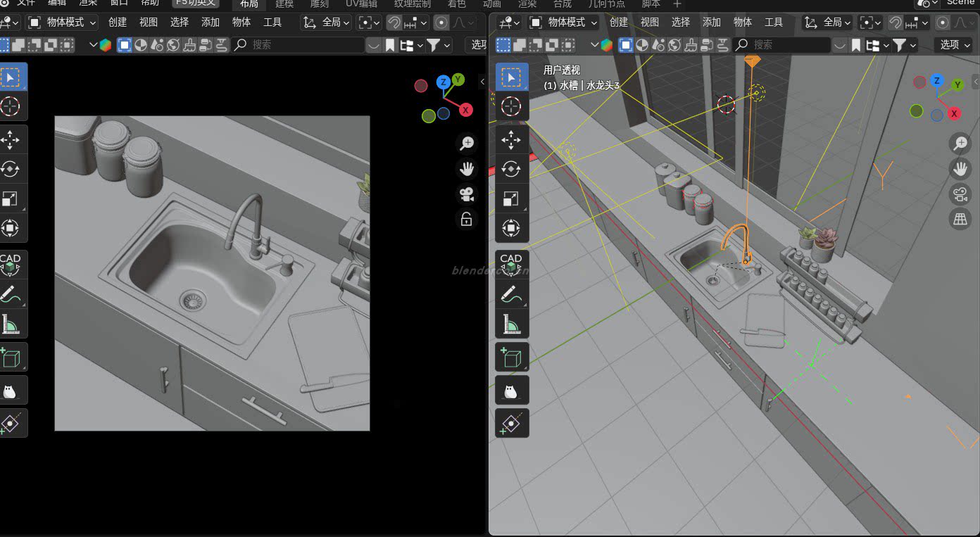Open pivot point dropdown in left viewport
980x537 pixels.
(x=370, y=23)
